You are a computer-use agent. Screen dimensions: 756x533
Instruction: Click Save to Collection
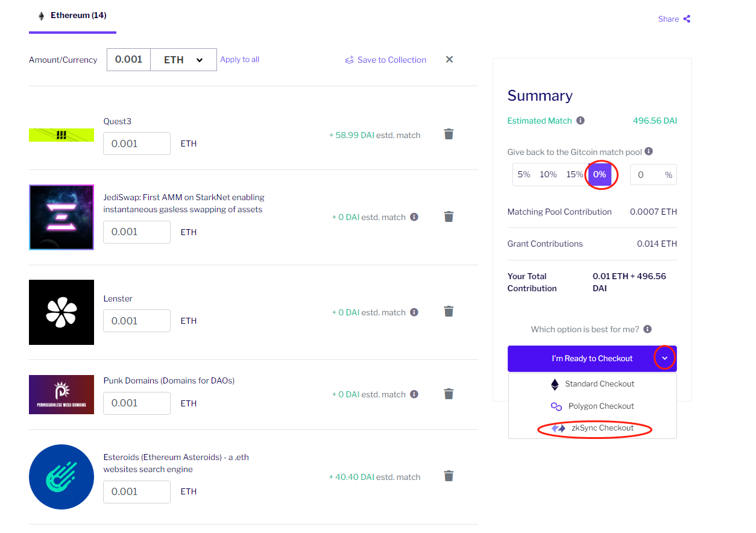pos(385,60)
